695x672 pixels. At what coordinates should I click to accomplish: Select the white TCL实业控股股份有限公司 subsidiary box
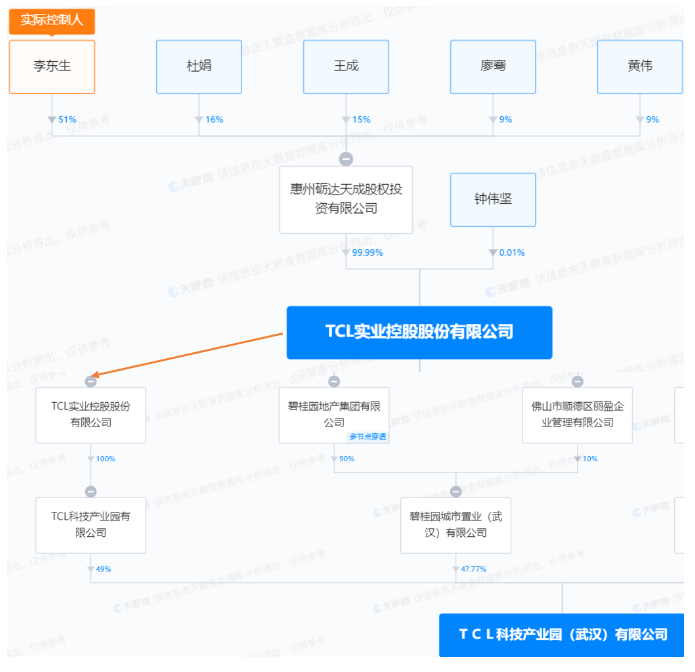click(x=91, y=415)
